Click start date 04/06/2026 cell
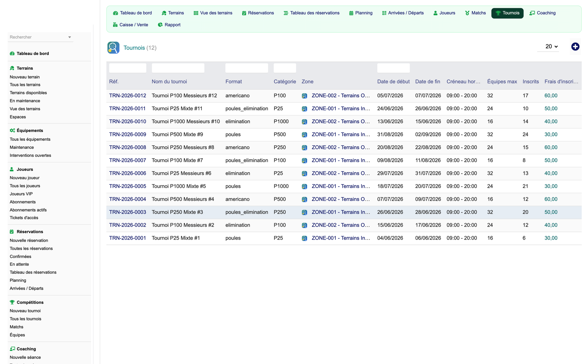The height and width of the screenshot is (364, 588). [x=390, y=238]
